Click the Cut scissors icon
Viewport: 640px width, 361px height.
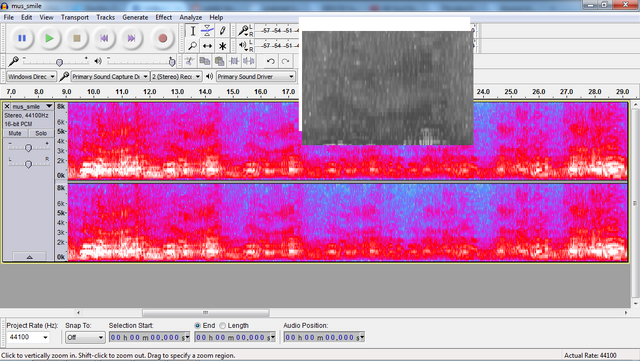tap(189, 61)
